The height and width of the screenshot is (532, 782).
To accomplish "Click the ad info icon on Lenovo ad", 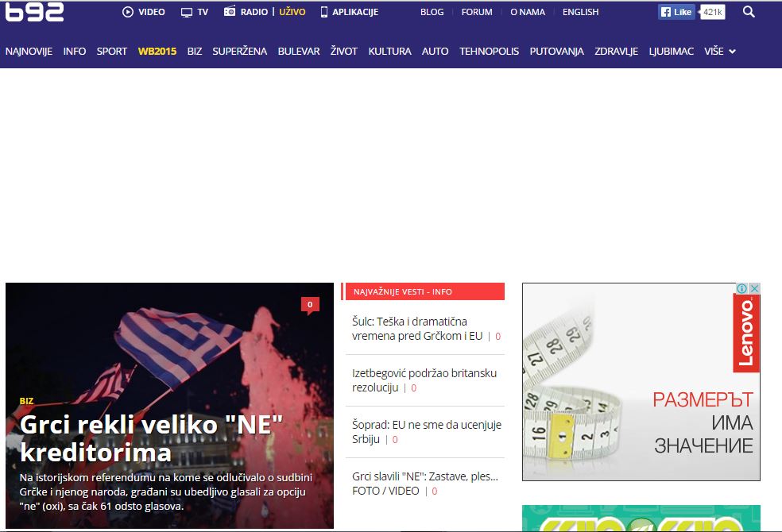I will coord(741,289).
